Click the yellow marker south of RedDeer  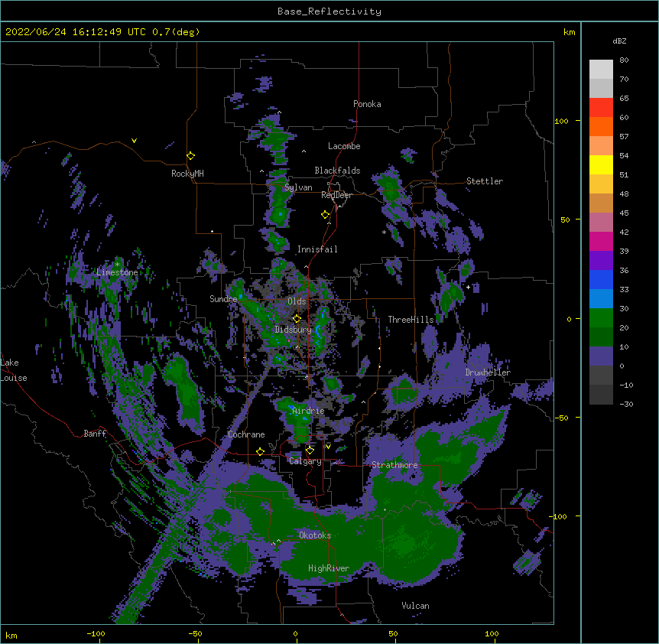point(326,215)
